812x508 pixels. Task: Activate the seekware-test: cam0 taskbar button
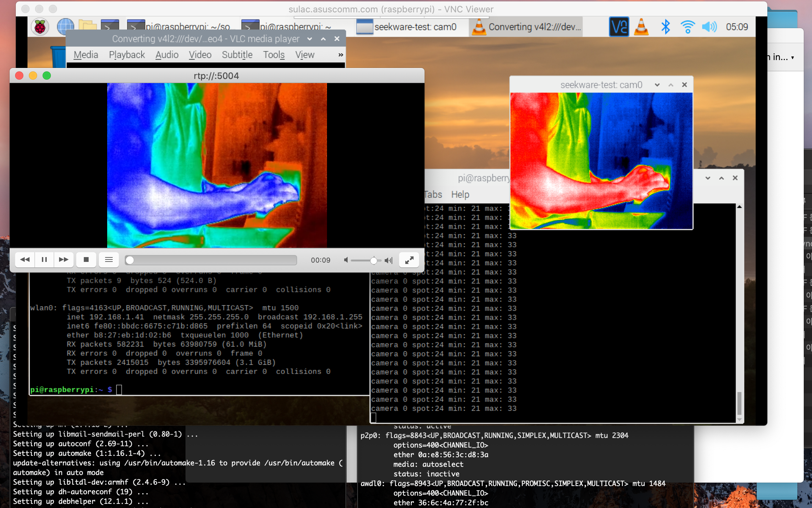click(x=411, y=27)
